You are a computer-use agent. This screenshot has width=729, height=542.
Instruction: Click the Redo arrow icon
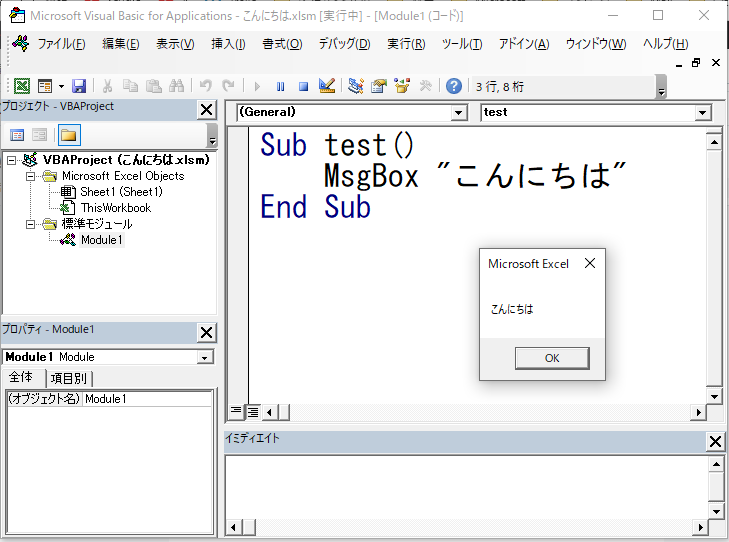coord(228,86)
